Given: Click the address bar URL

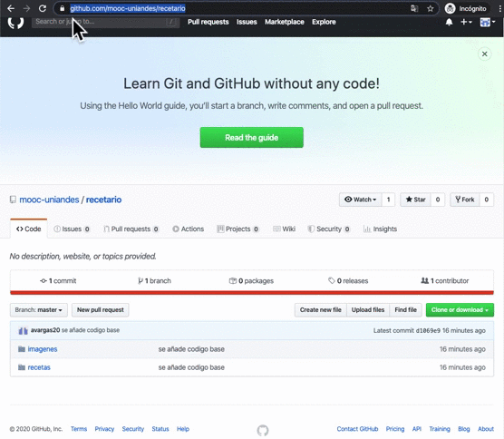Looking at the screenshot, I should [x=128, y=8].
